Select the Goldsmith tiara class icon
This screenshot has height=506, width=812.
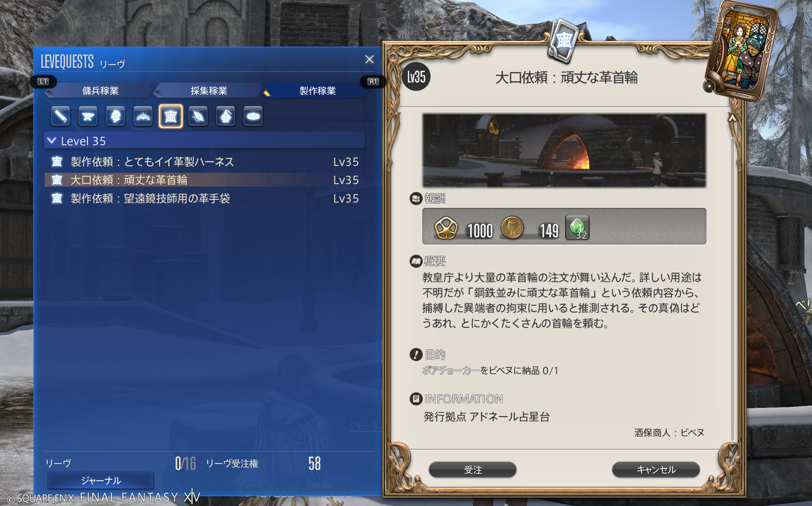point(143,116)
